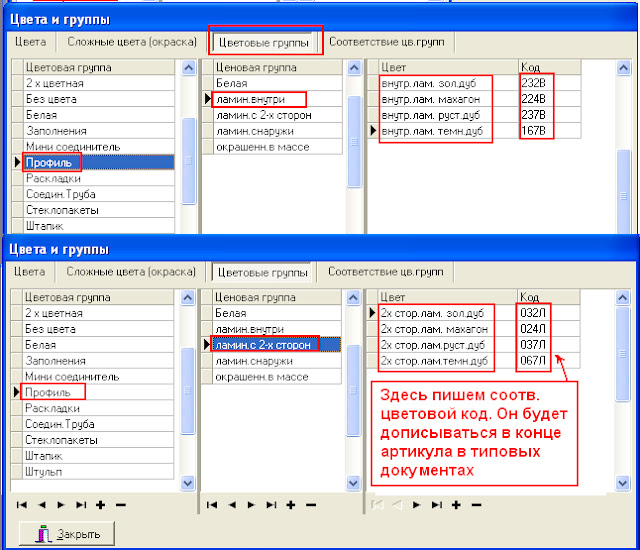The height and width of the screenshot is (550, 640).
Task: Select Мини соединитель row in lower window
Action: coord(98,376)
